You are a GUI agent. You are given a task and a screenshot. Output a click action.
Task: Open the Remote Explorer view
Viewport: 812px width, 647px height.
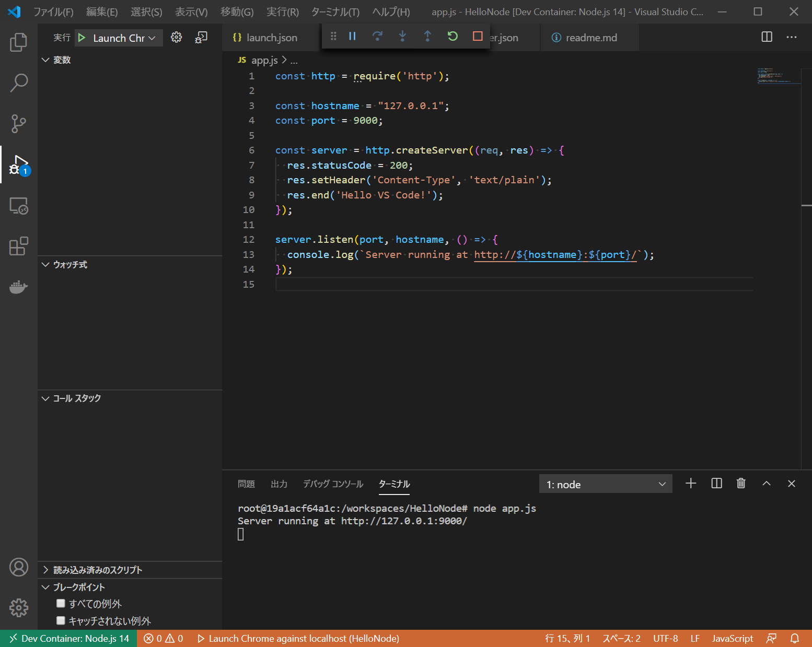(x=19, y=206)
